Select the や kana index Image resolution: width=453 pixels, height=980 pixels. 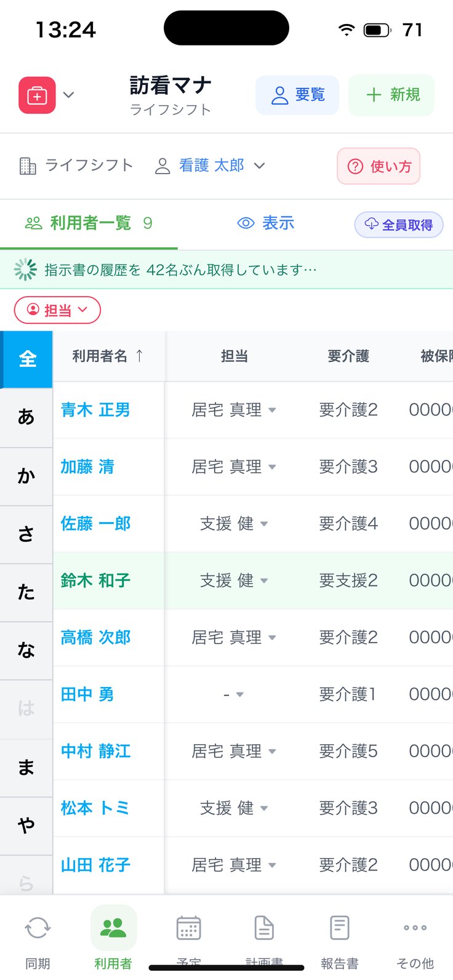point(26,825)
